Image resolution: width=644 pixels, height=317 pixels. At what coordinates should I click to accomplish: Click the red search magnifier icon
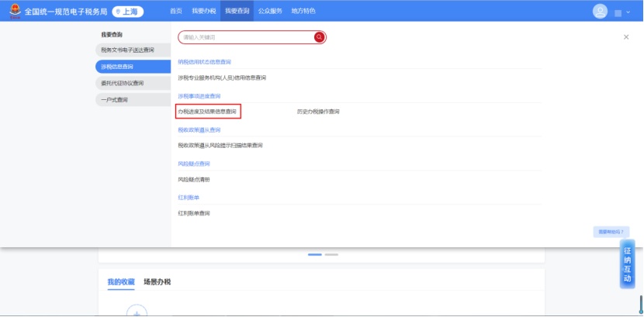[318, 37]
